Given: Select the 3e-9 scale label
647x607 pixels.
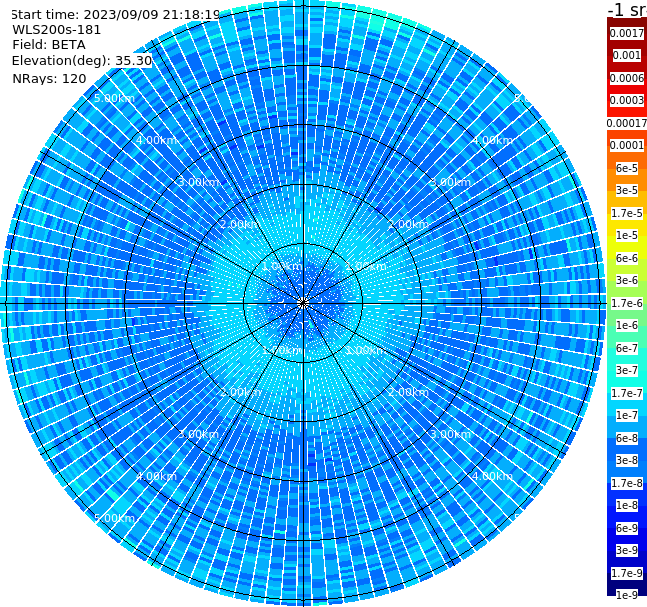Looking at the screenshot, I should (x=627, y=550).
